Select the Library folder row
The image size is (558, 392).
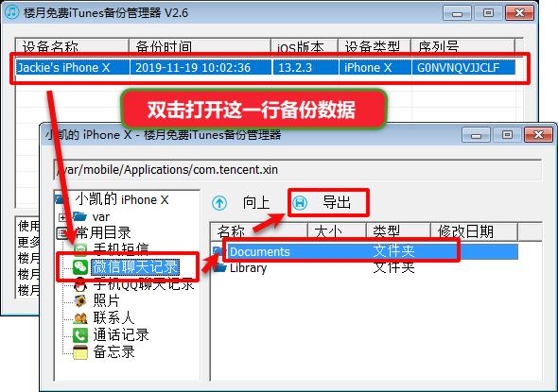pyautogui.click(x=365, y=267)
